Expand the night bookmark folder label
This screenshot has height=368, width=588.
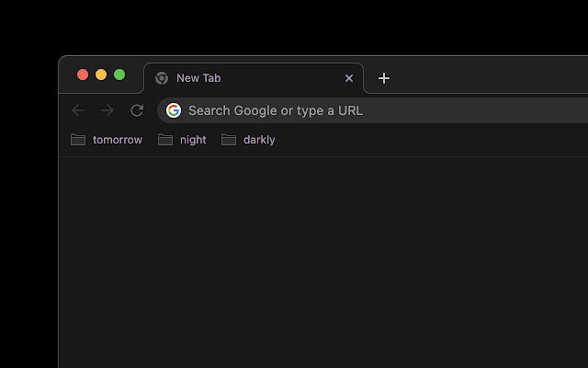(193, 140)
